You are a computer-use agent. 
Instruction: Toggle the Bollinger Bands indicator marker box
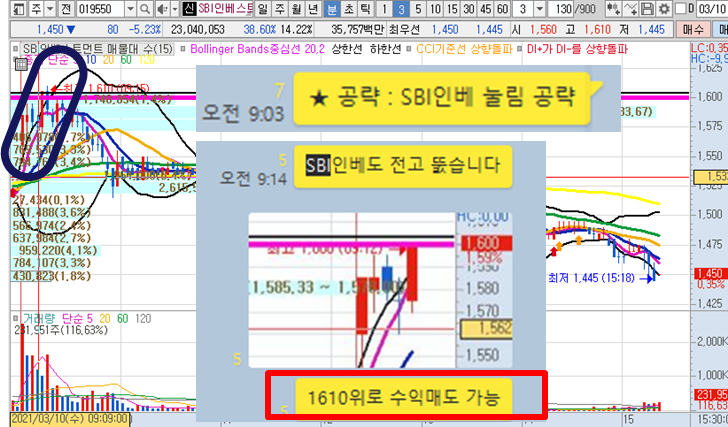[x=183, y=48]
